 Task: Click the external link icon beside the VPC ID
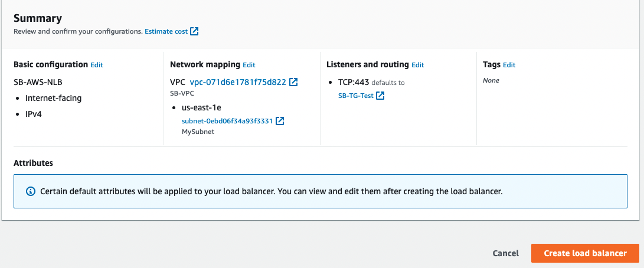tap(293, 83)
